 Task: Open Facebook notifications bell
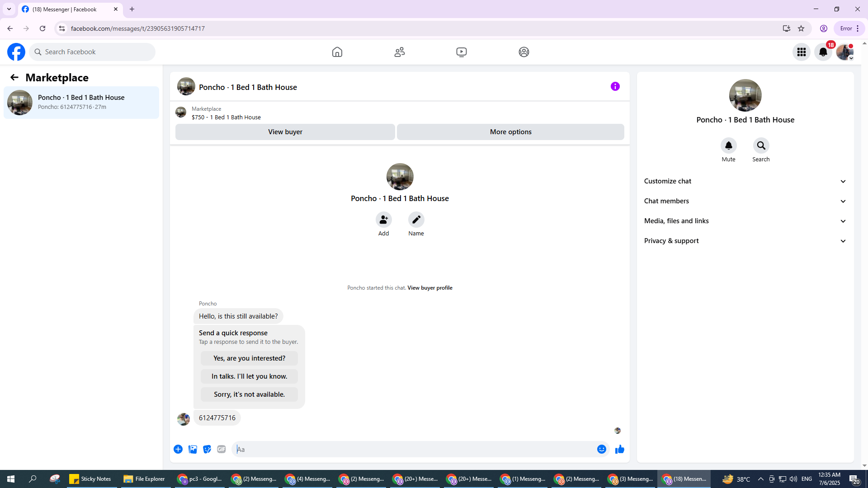tap(823, 52)
